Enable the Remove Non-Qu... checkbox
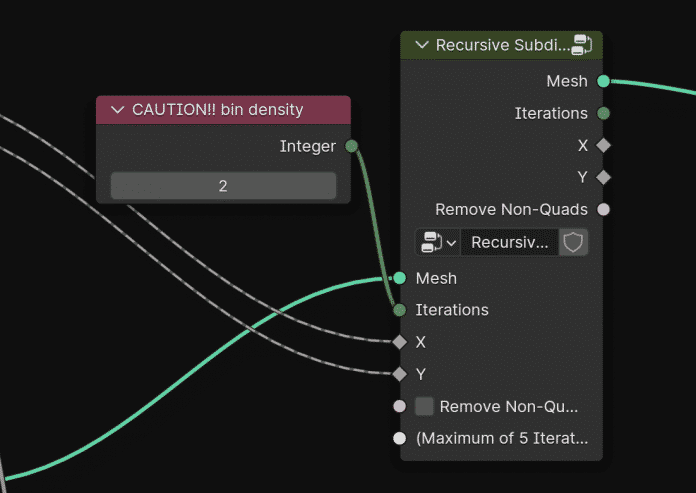This screenshot has width=696, height=493. [424, 406]
